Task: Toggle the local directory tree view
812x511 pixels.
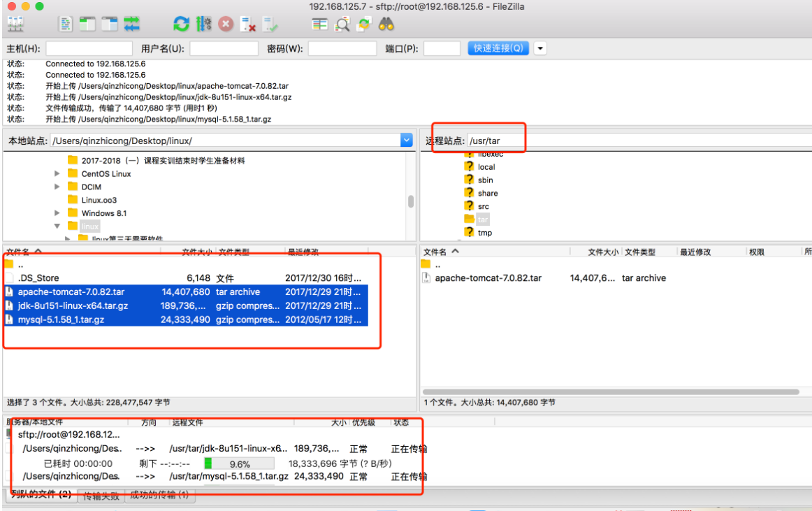Action: [x=87, y=24]
